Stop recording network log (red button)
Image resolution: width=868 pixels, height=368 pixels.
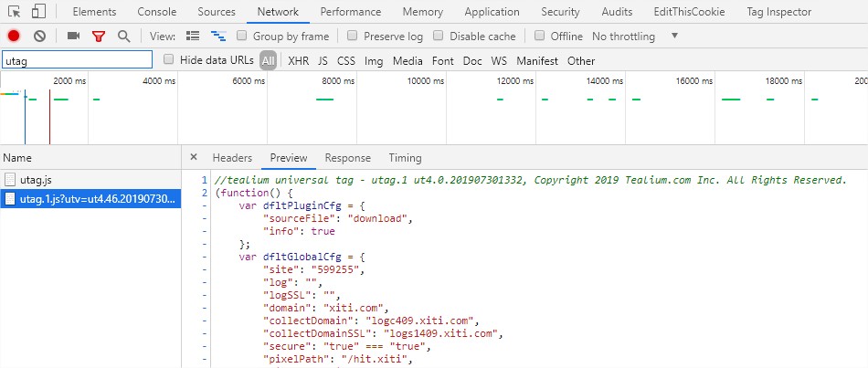(x=14, y=37)
